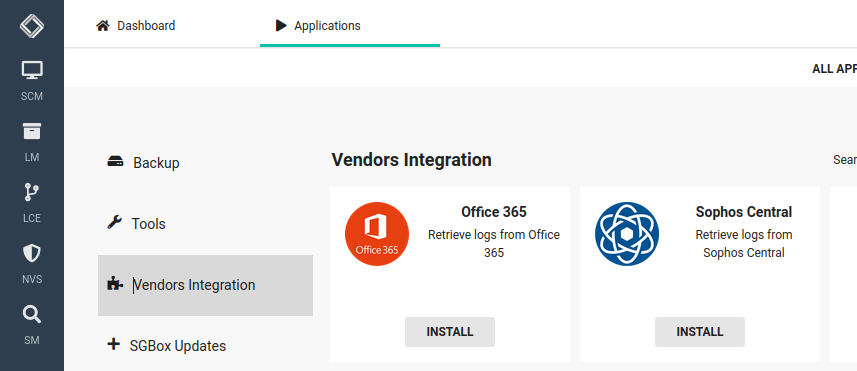Open the NVS shield icon
Image resolution: width=857 pixels, height=371 pixels.
point(32,254)
